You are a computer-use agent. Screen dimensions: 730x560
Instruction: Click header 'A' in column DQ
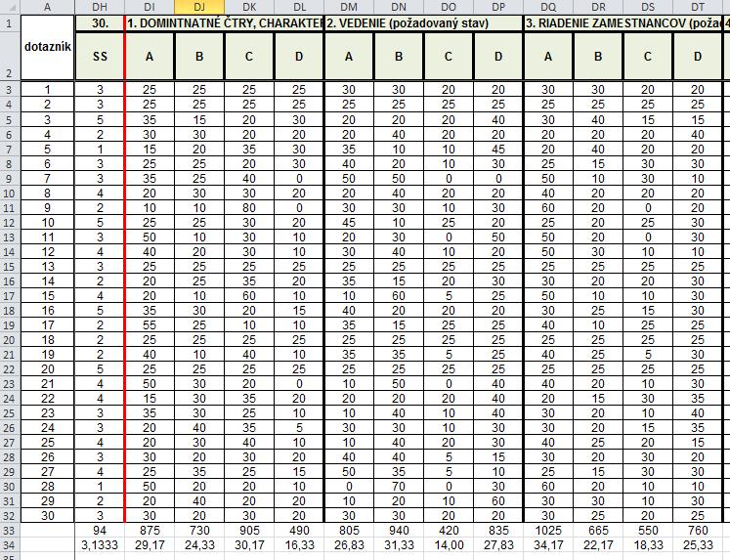(548, 57)
